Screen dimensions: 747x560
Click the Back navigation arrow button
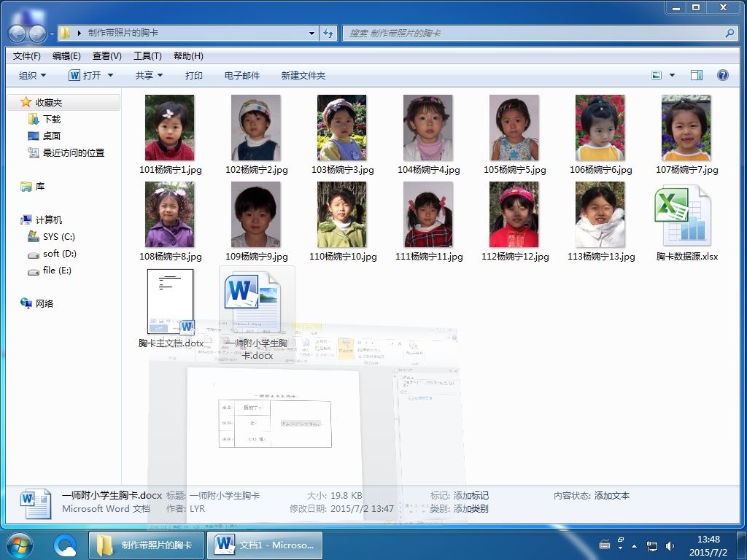18,34
